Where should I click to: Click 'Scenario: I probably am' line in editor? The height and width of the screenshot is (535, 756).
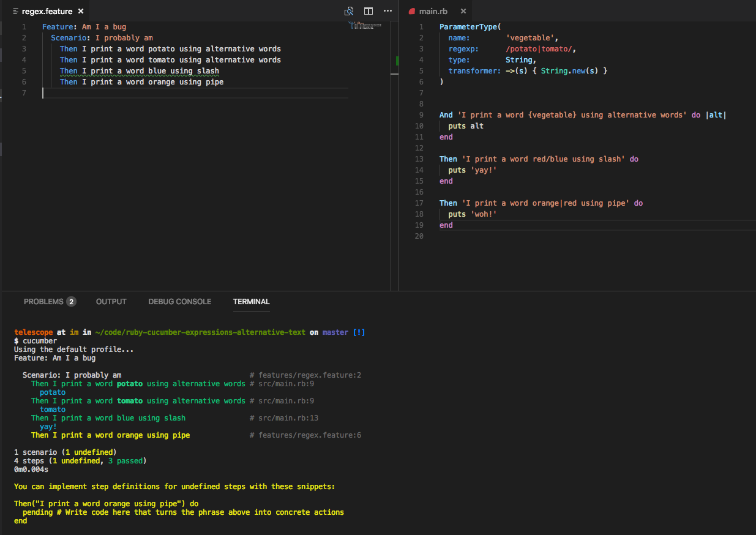pyautogui.click(x=102, y=38)
